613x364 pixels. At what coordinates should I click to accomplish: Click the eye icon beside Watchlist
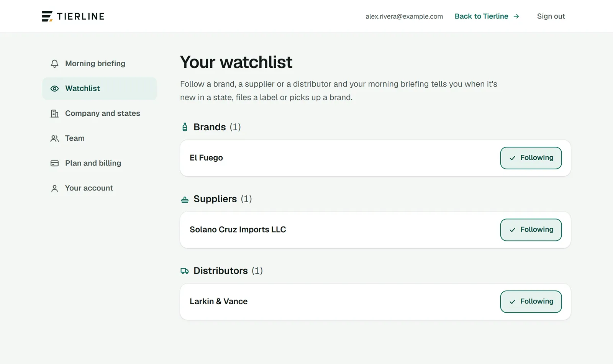tap(54, 89)
